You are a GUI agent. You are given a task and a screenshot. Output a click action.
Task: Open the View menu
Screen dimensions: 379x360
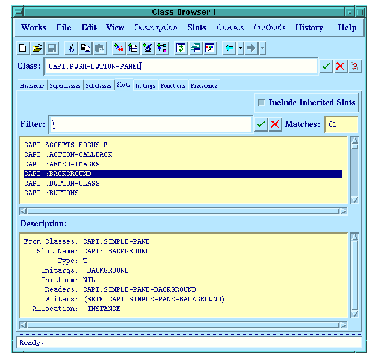(x=115, y=27)
